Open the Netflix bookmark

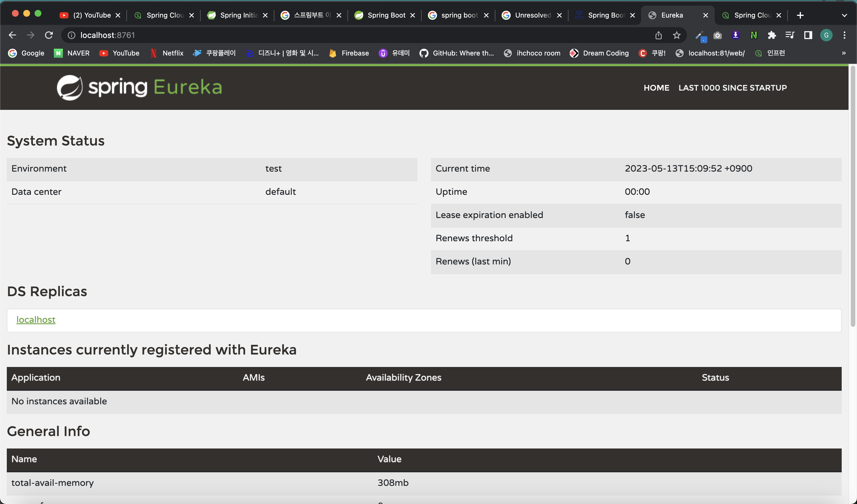[167, 53]
